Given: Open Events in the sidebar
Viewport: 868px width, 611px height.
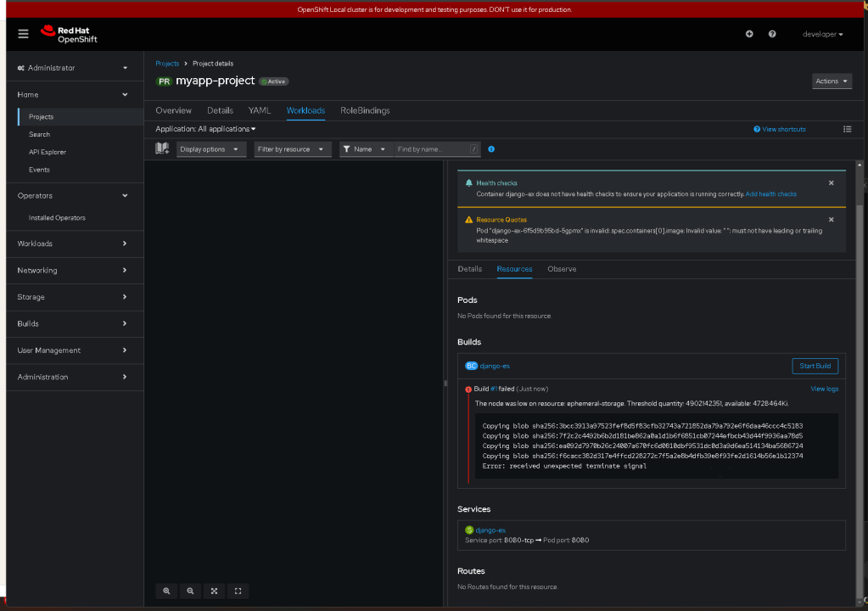Looking at the screenshot, I should 39,170.
